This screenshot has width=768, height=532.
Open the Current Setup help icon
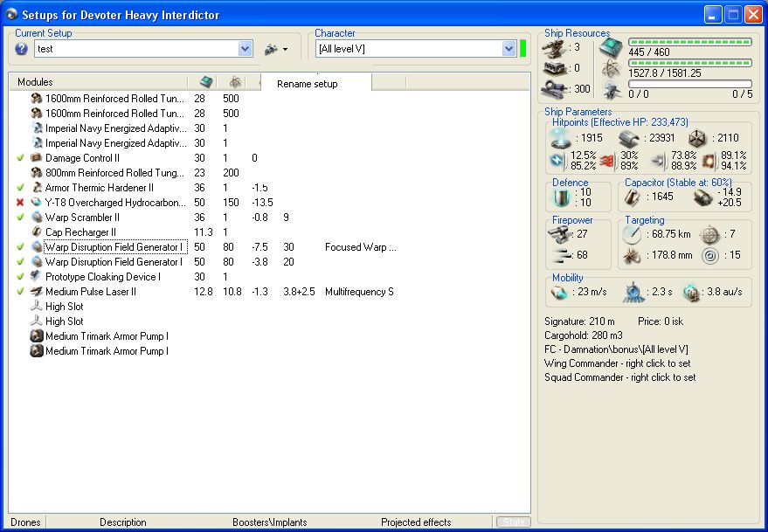point(21,49)
